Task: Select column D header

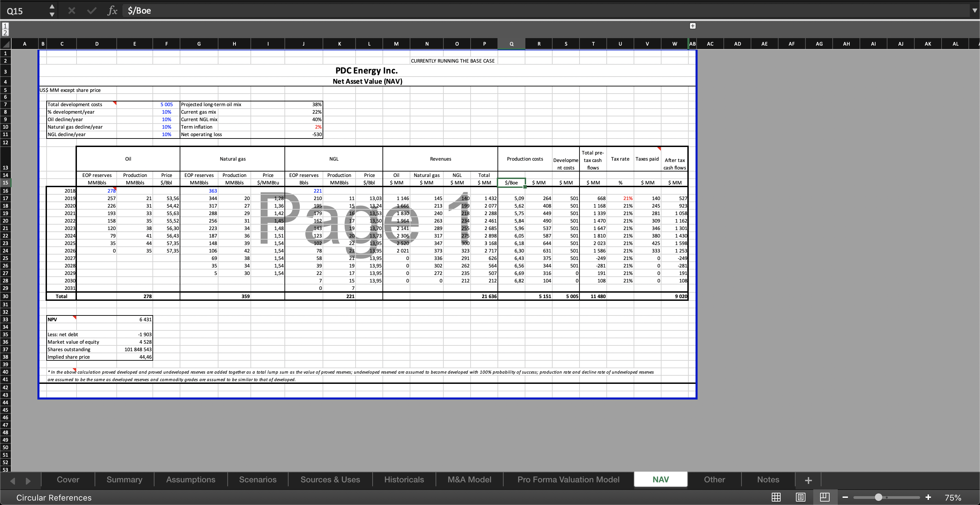Action: click(x=97, y=44)
